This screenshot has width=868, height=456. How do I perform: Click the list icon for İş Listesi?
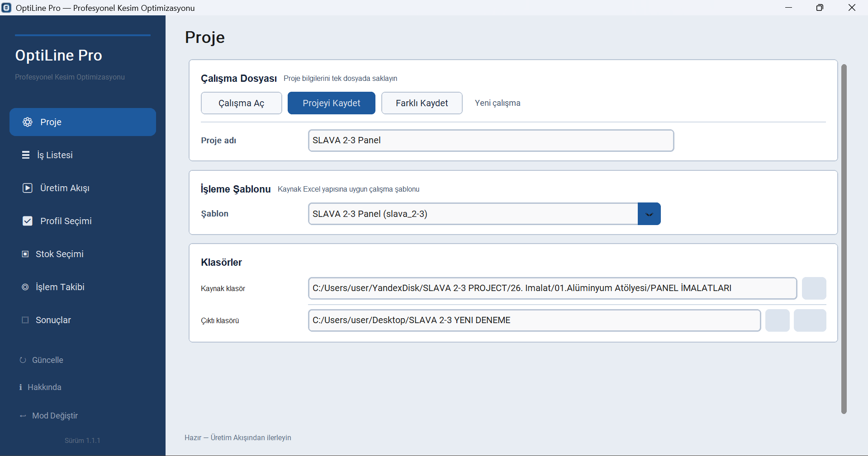[x=26, y=155]
